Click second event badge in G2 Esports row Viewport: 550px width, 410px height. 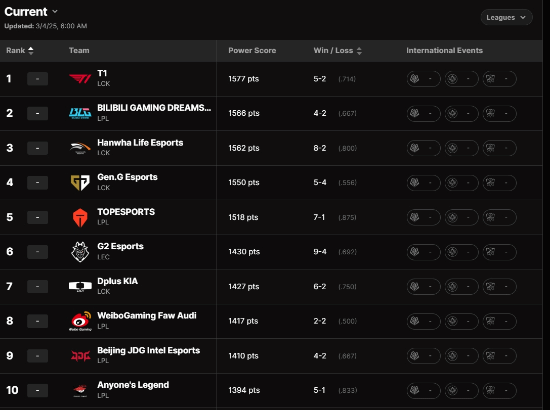(461, 252)
